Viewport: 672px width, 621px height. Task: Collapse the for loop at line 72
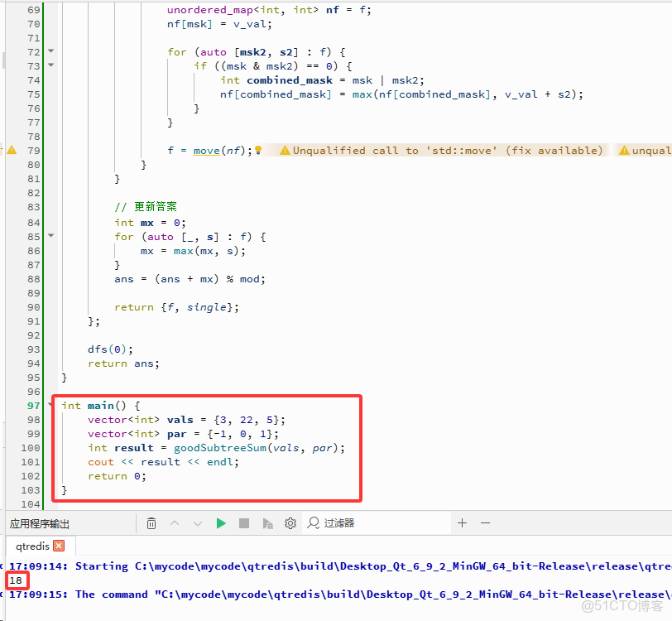(x=51, y=51)
